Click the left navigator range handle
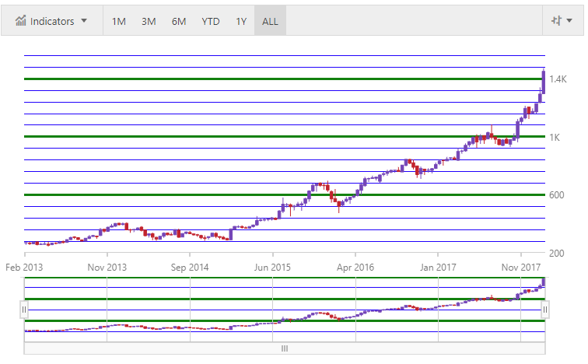The width and height of the screenshot is (588, 364). coord(24,310)
